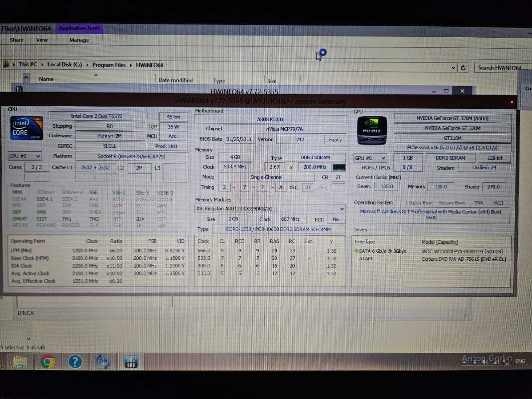Click the NVIDIA GeForce logo

click(372, 130)
